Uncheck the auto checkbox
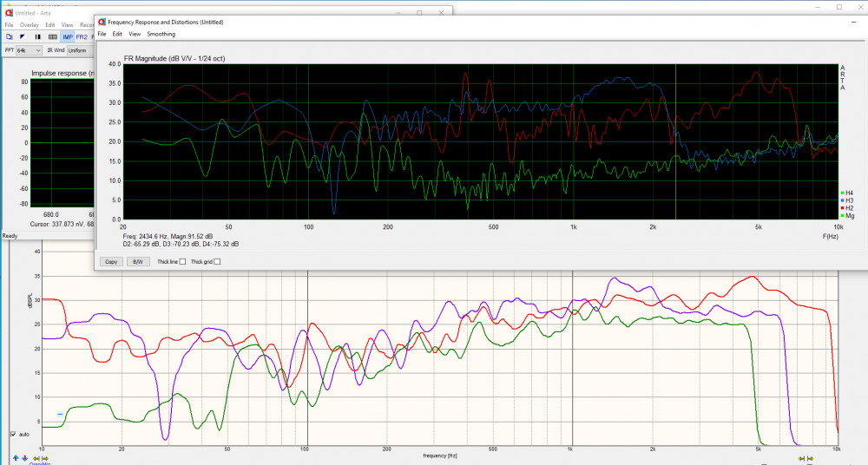Image resolution: width=868 pixels, height=465 pixels. (13, 434)
